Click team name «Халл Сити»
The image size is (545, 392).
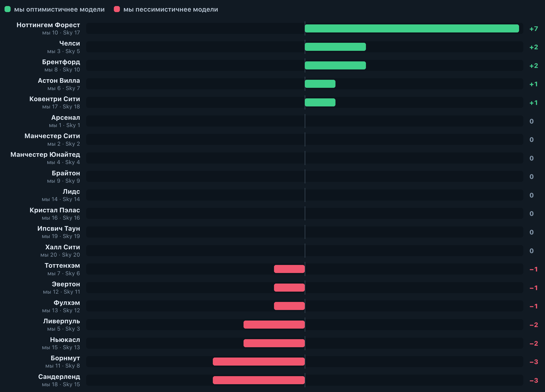click(x=63, y=247)
